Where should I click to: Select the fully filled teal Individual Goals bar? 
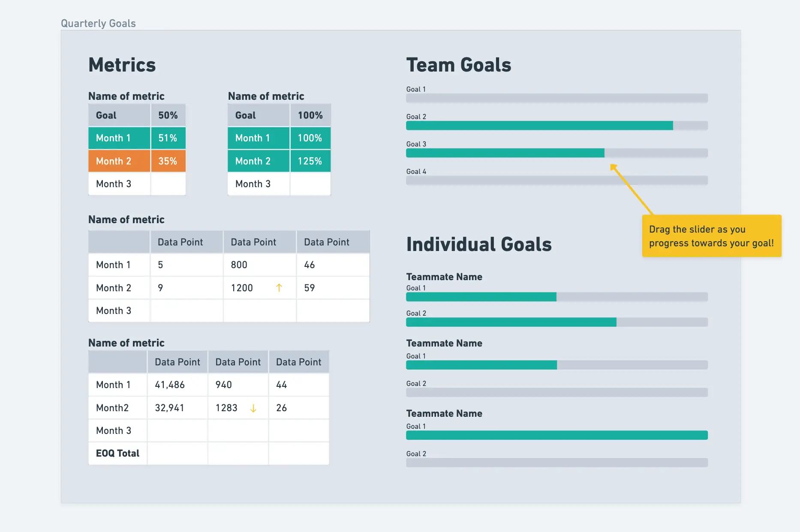click(556, 435)
